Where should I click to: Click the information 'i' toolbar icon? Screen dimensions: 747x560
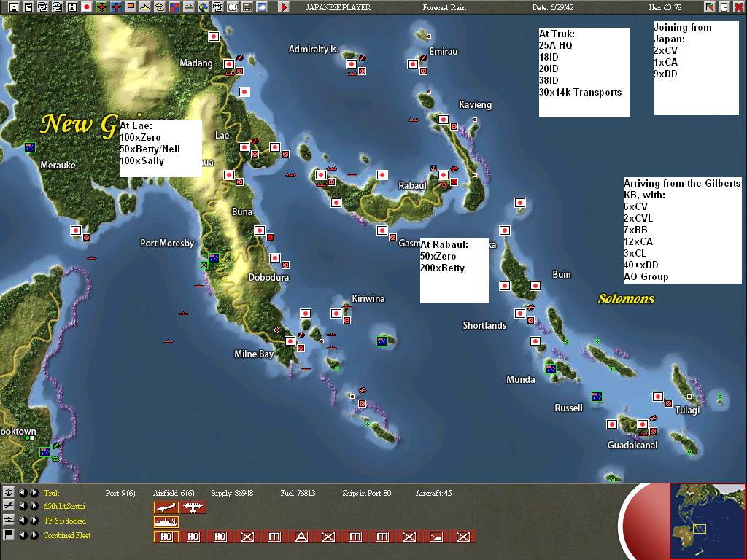(x=72, y=7)
